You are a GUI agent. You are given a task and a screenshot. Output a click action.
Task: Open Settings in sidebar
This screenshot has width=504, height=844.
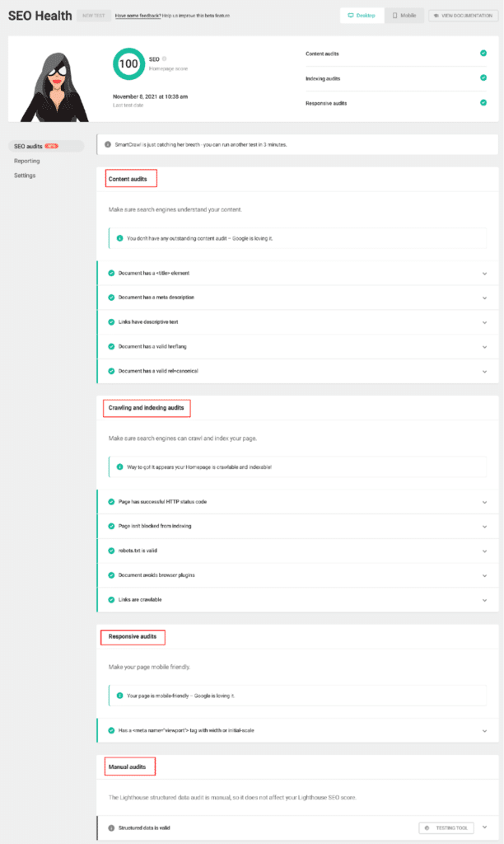pyautogui.click(x=25, y=176)
